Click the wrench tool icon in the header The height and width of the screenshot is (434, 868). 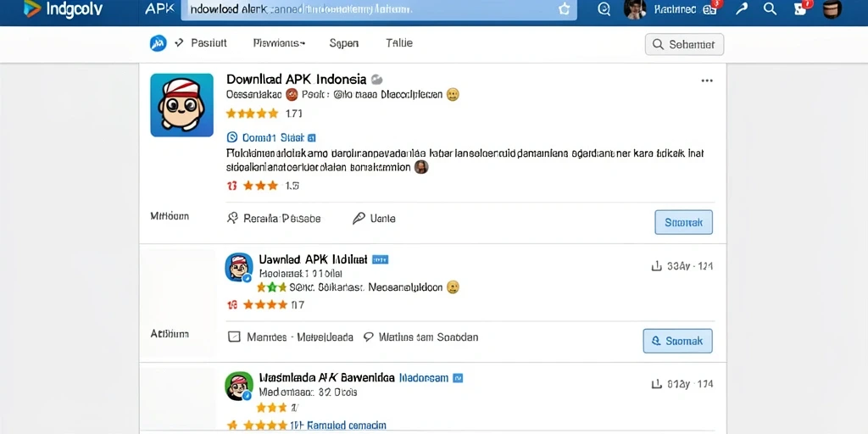[742, 8]
